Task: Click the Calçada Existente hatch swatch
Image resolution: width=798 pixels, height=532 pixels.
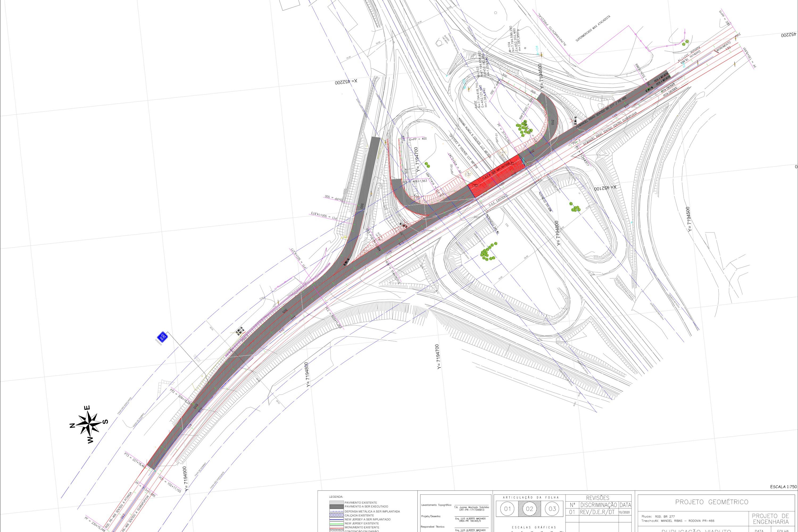Action: (336, 515)
